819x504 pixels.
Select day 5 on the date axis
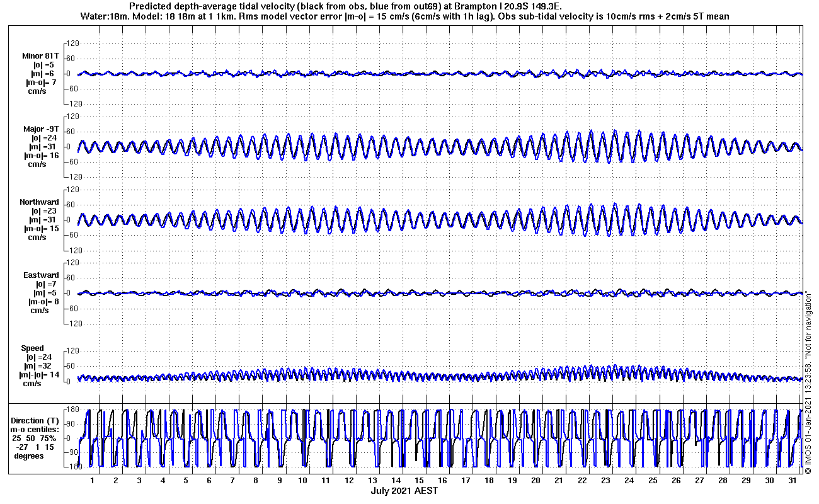coord(185,480)
